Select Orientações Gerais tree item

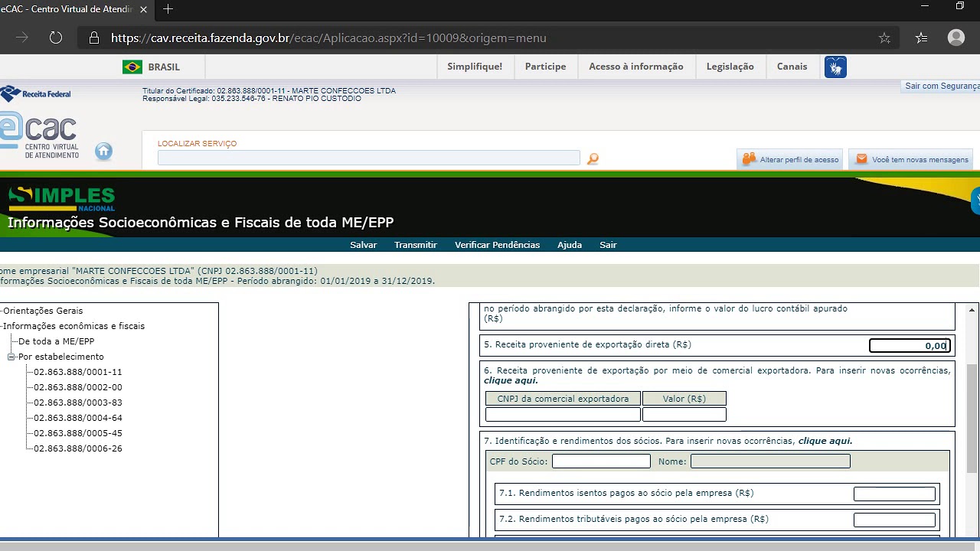[x=43, y=311]
